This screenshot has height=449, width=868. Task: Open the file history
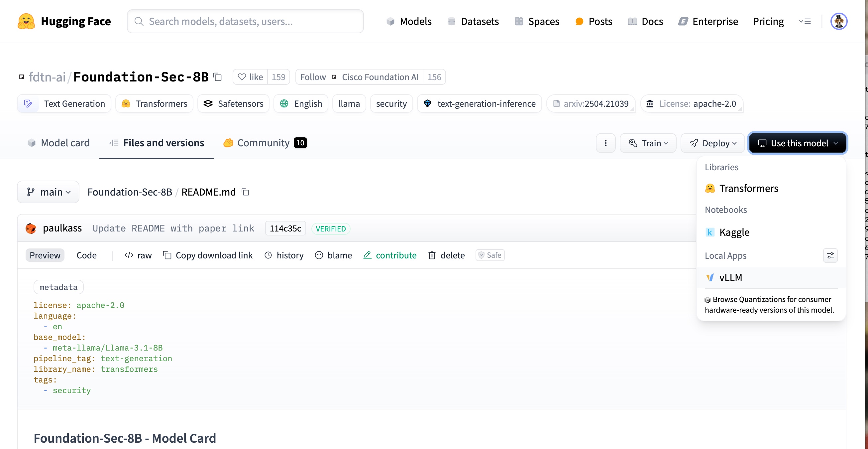(284, 255)
